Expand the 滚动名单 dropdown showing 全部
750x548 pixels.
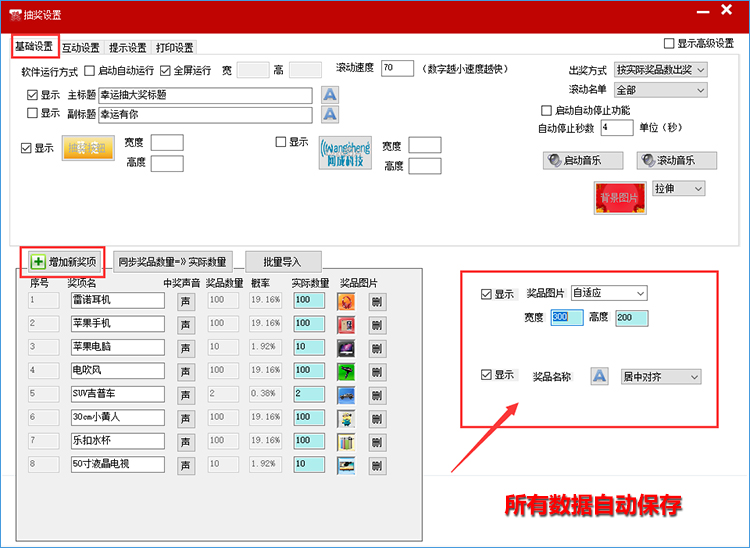[661, 90]
